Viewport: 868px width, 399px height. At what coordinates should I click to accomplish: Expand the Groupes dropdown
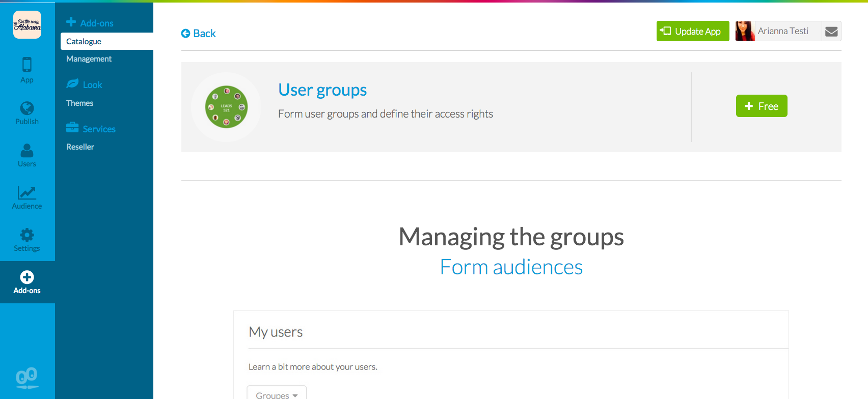[x=277, y=394]
